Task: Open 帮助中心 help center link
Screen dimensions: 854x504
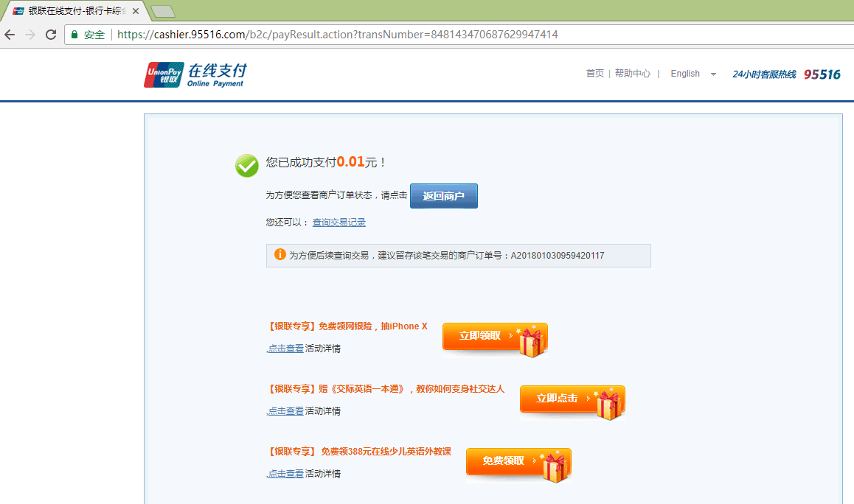Action: tap(632, 74)
